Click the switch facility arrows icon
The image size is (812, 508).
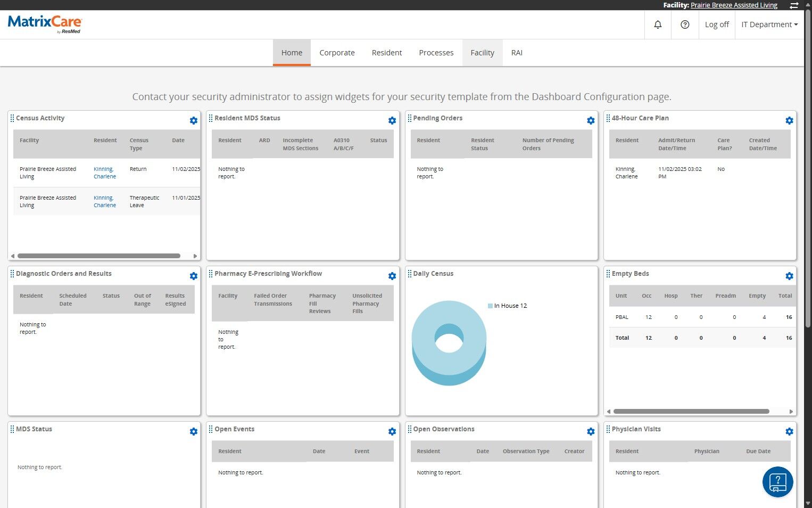coord(794,5)
